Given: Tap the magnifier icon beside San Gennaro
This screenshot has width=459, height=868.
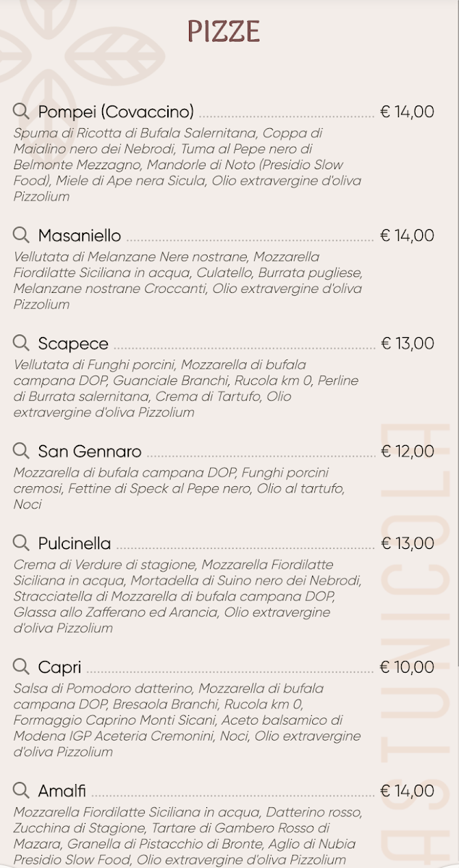Looking at the screenshot, I should (x=22, y=451).
